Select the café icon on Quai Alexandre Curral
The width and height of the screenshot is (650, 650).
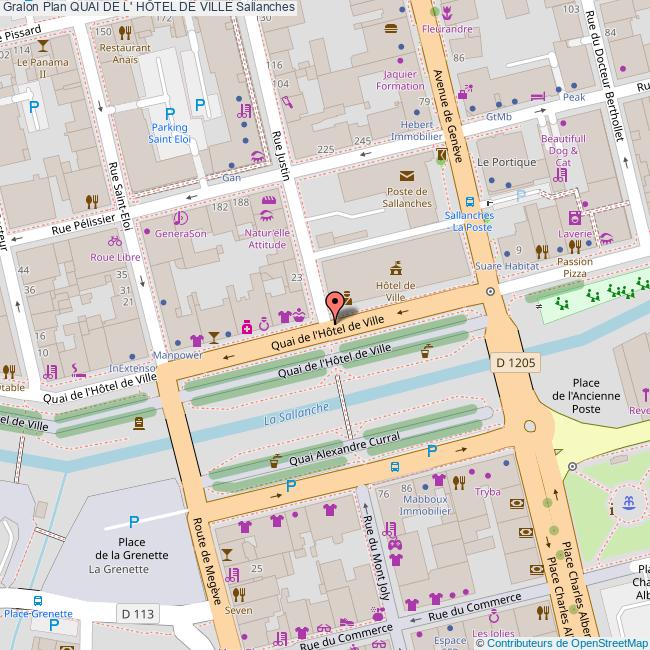click(x=275, y=461)
